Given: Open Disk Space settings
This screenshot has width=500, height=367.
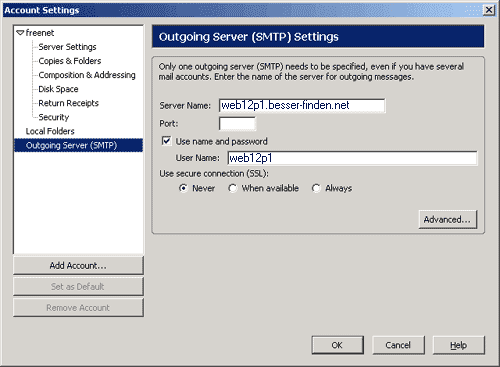Looking at the screenshot, I should (58, 89).
